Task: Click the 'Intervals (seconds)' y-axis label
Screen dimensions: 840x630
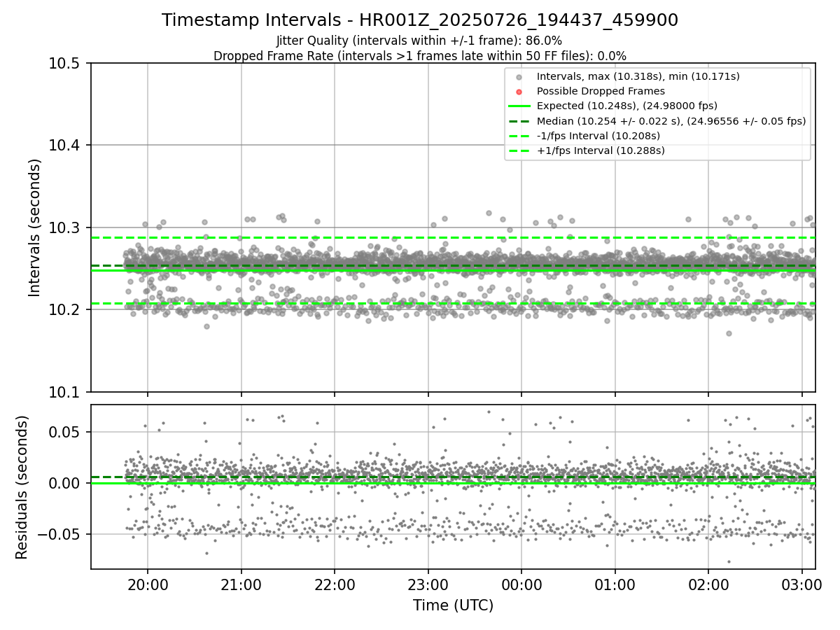Action: pyautogui.click(x=35, y=227)
